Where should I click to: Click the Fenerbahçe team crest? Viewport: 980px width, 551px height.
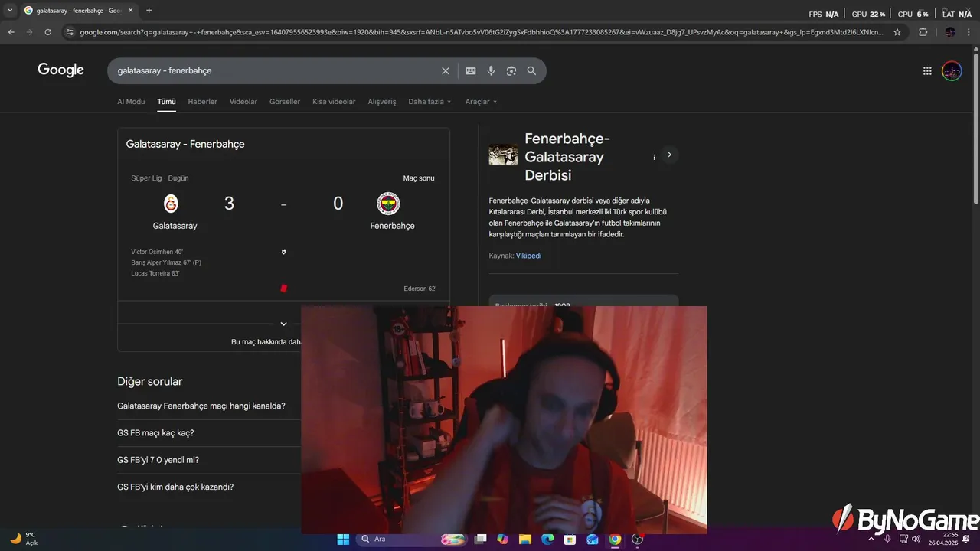click(388, 204)
